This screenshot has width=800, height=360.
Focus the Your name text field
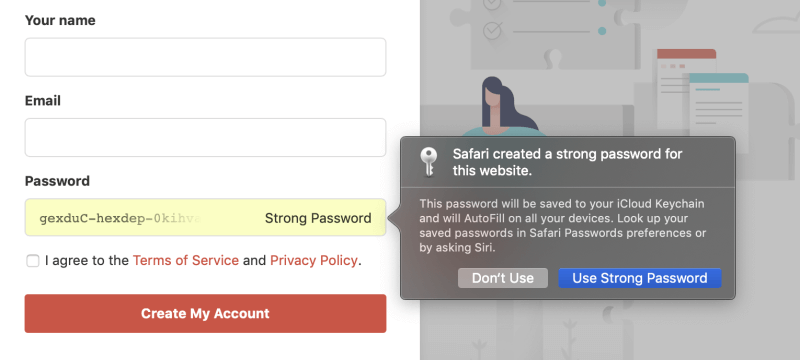point(205,57)
